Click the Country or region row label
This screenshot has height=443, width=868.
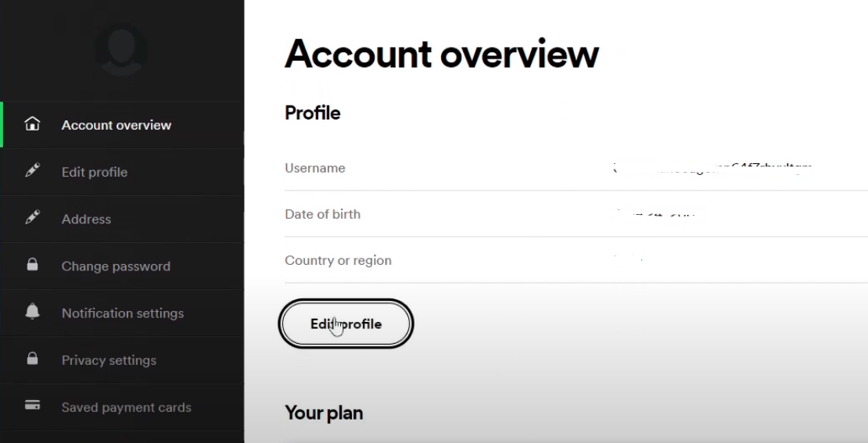[x=339, y=260]
